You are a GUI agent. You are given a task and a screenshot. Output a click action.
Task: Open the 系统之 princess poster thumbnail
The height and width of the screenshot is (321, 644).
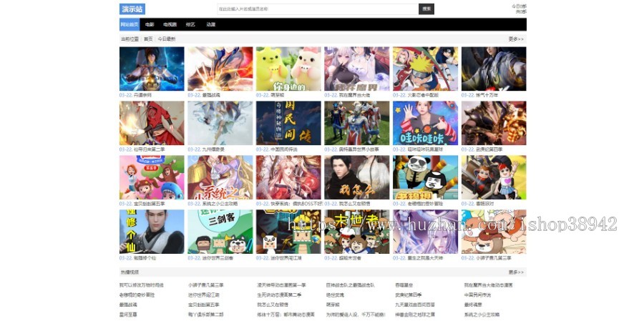pos(220,177)
